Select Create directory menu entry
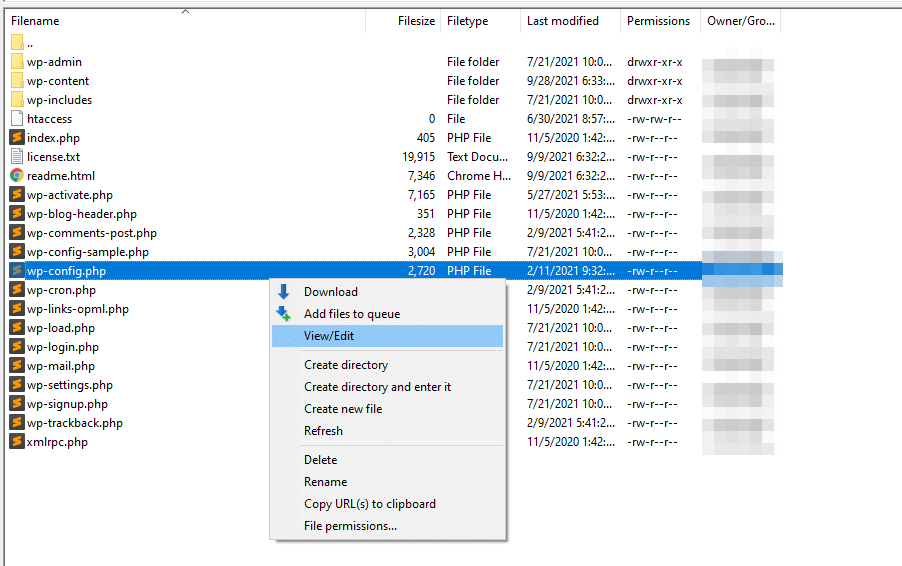 (x=346, y=365)
